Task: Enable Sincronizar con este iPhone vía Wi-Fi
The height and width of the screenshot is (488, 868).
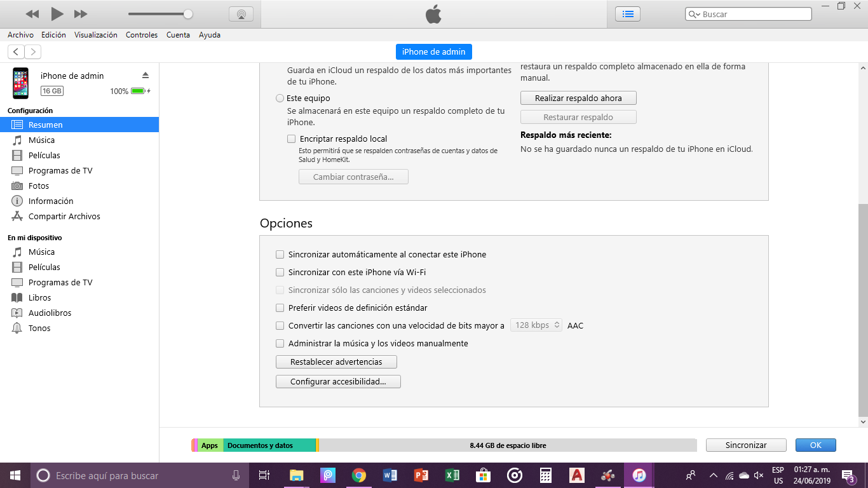Action: pyautogui.click(x=280, y=273)
